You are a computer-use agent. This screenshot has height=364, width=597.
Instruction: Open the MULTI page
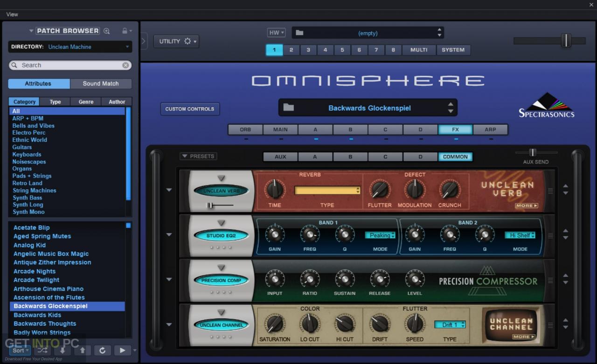point(419,50)
